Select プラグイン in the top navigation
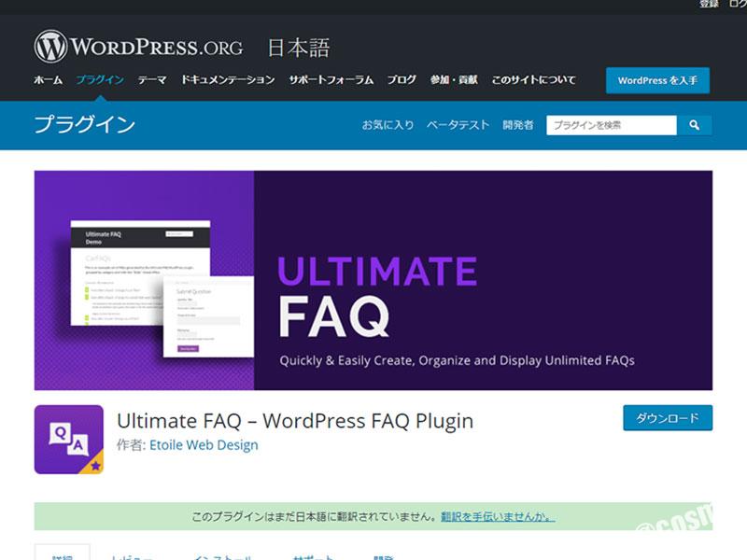 click(100, 80)
